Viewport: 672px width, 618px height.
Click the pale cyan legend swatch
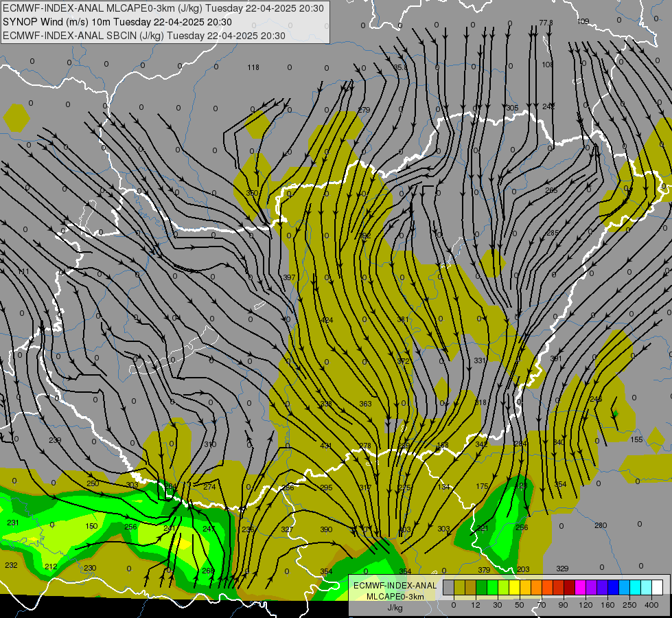647,588
